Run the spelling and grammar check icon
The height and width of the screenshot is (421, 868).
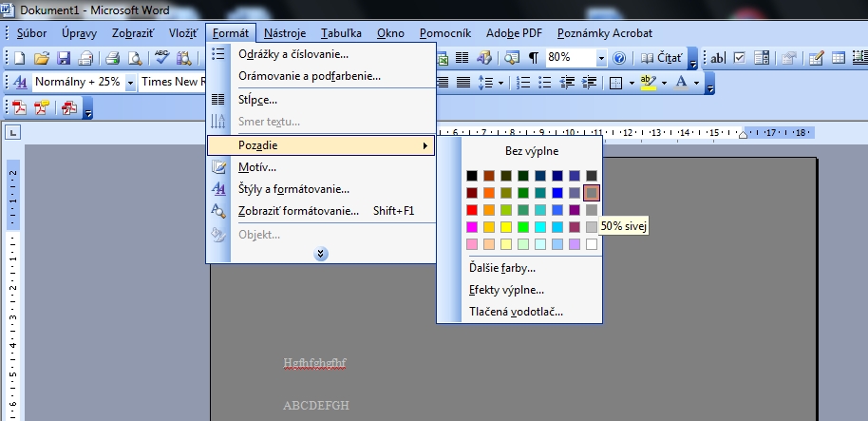(x=161, y=58)
